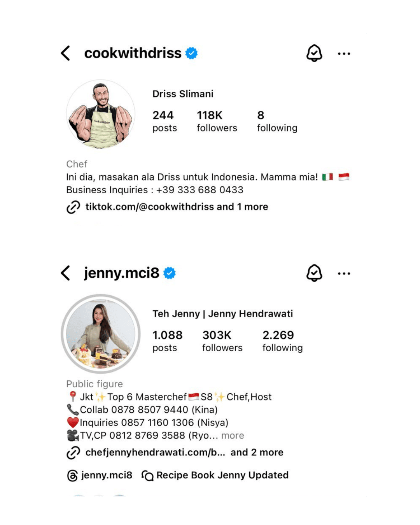Open Driss Slimani profile picture
The image size is (420, 525).
[x=101, y=114]
